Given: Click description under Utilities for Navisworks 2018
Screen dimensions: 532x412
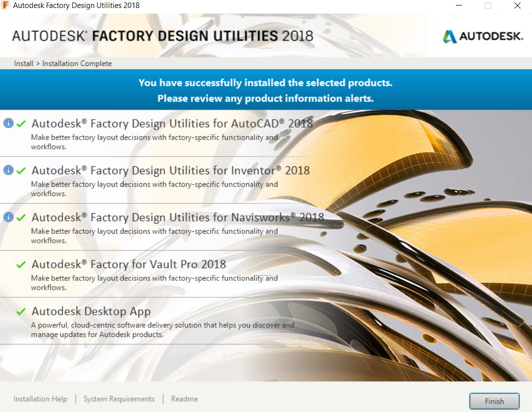Looking at the screenshot, I should pyautogui.click(x=154, y=236).
